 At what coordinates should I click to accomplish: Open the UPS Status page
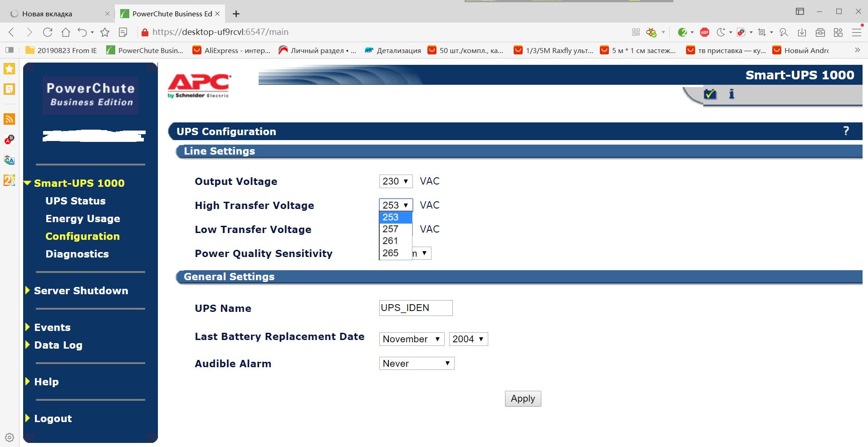pyautogui.click(x=75, y=201)
